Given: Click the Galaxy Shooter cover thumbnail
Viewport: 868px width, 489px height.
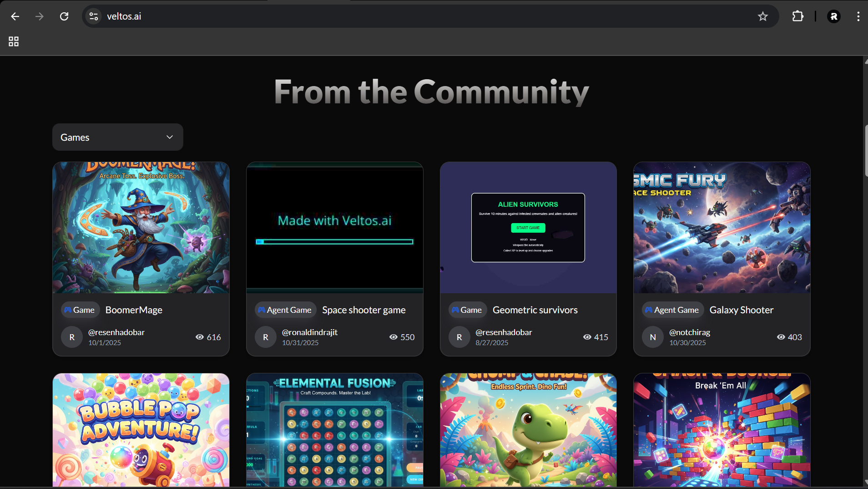Looking at the screenshot, I should point(722,228).
